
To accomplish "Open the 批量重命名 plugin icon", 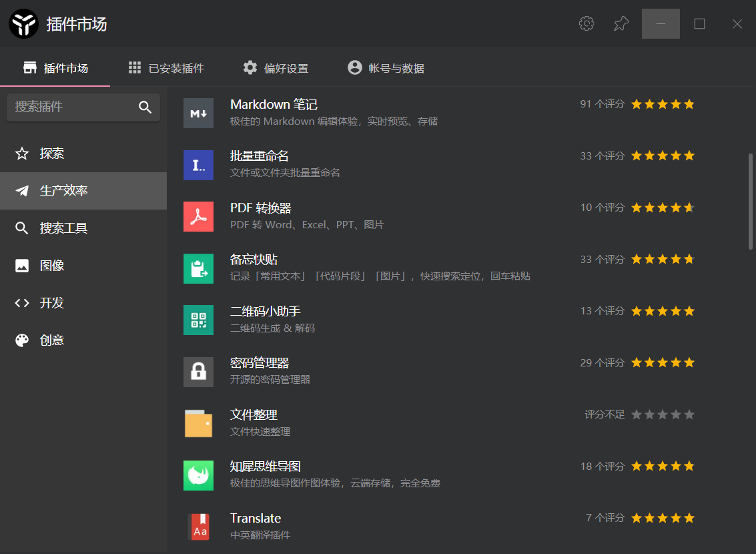I will coord(198,165).
